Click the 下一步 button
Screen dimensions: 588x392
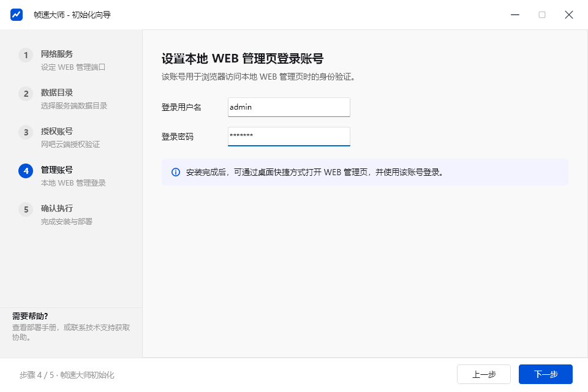tap(546, 374)
